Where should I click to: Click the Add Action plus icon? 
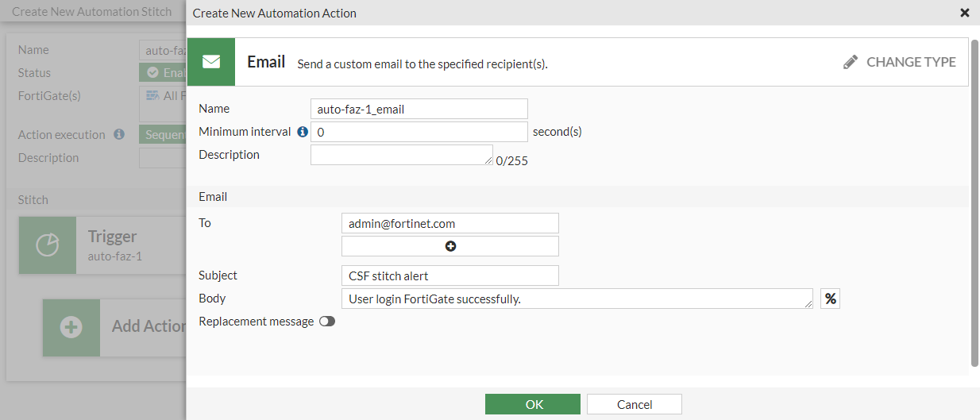pos(71,327)
